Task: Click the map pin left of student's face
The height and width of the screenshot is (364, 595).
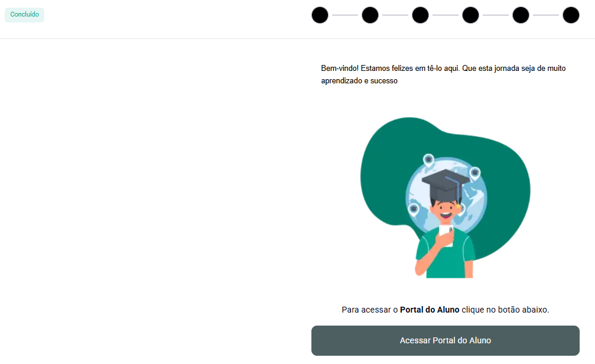Action: click(414, 210)
